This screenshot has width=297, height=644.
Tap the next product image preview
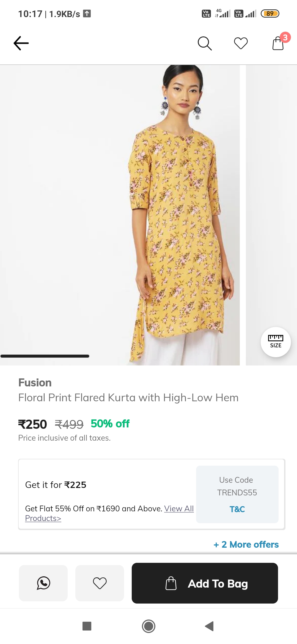click(x=271, y=193)
